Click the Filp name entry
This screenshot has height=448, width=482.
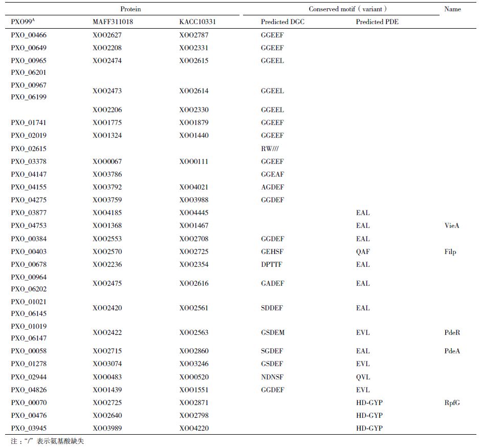[x=450, y=251]
